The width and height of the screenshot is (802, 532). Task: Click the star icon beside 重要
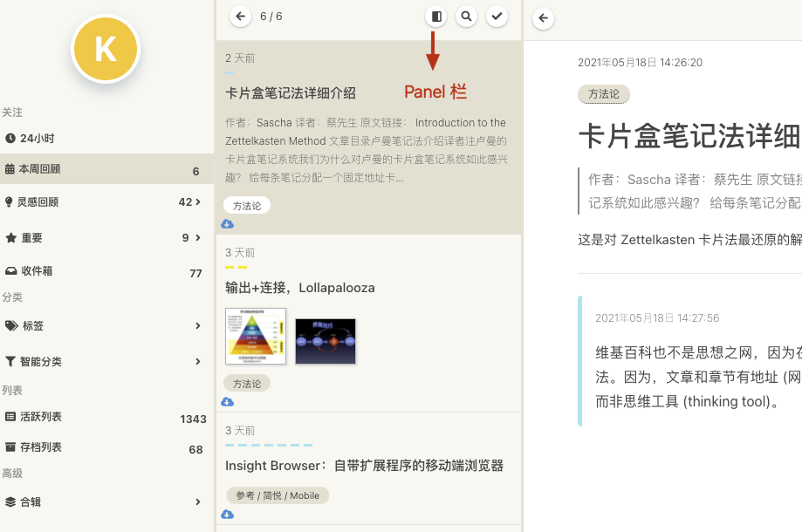(10, 237)
